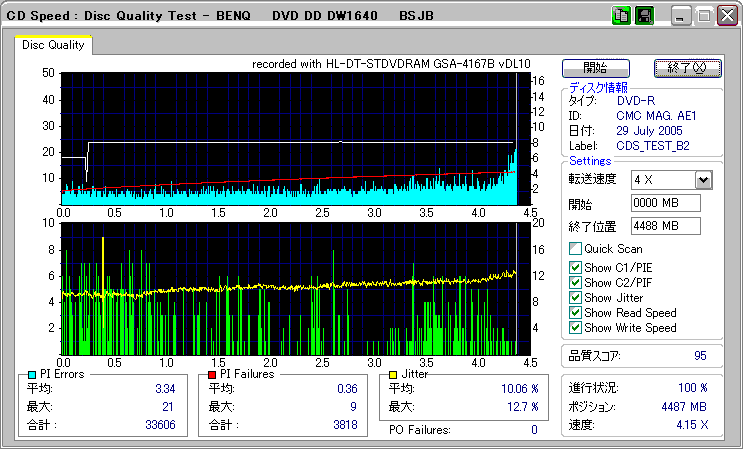This screenshot has width=743, height=449.
Task: Uncheck Show C1/PIE option
Action: (x=575, y=267)
